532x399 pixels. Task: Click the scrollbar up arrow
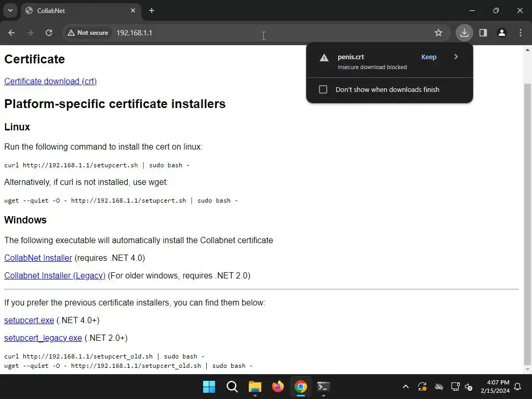coord(527,50)
